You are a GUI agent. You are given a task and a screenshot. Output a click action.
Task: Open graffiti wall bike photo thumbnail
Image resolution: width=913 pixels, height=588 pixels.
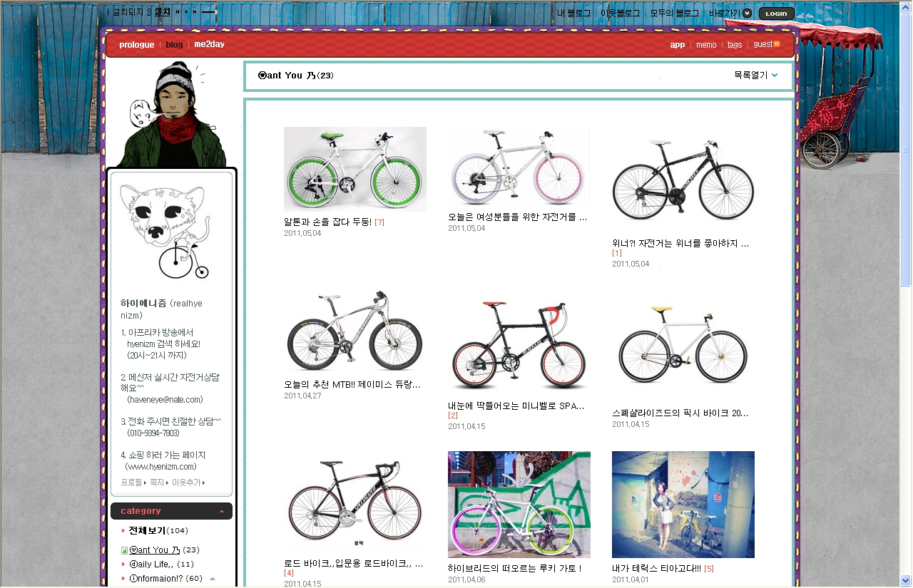tap(519, 505)
